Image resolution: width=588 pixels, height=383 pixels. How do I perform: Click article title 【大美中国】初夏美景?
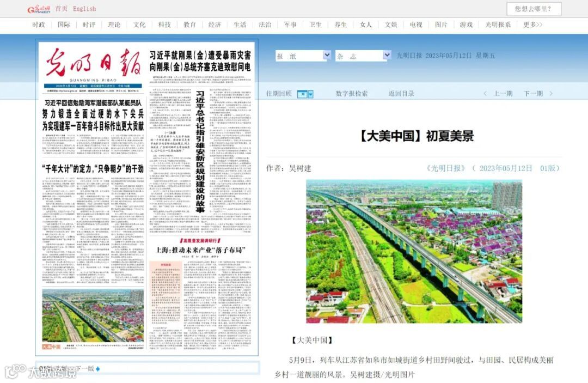coord(416,136)
